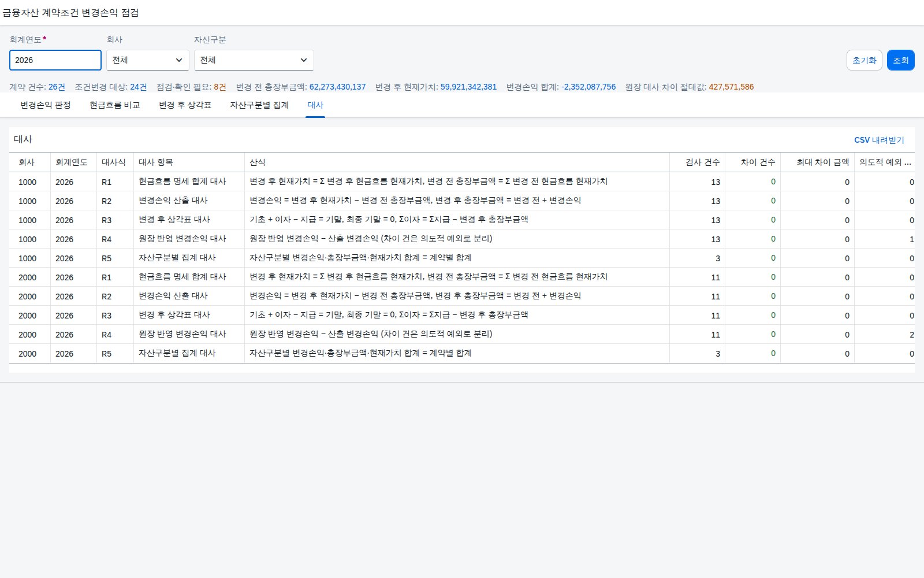Select company 2000 row R3 대사식 cell

[115, 315]
